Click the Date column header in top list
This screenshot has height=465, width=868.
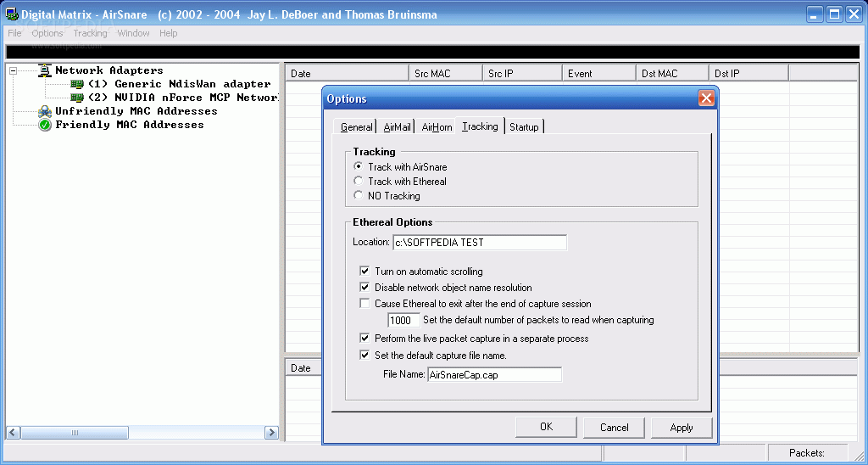(x=347, y=73)
